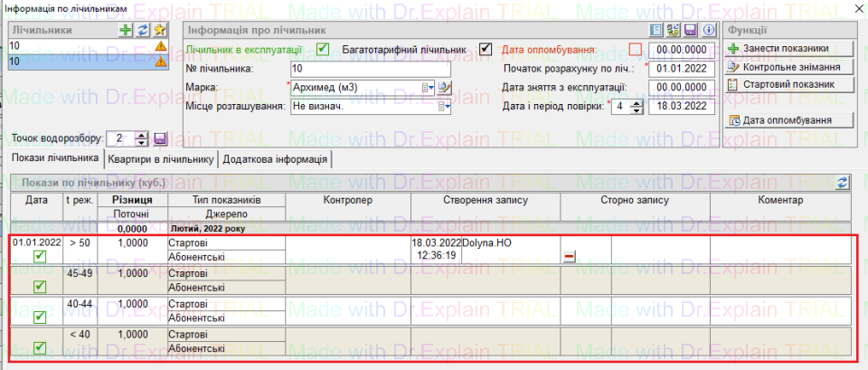Click the Занести показники button

pyautogui.click(x=778, y=49)
